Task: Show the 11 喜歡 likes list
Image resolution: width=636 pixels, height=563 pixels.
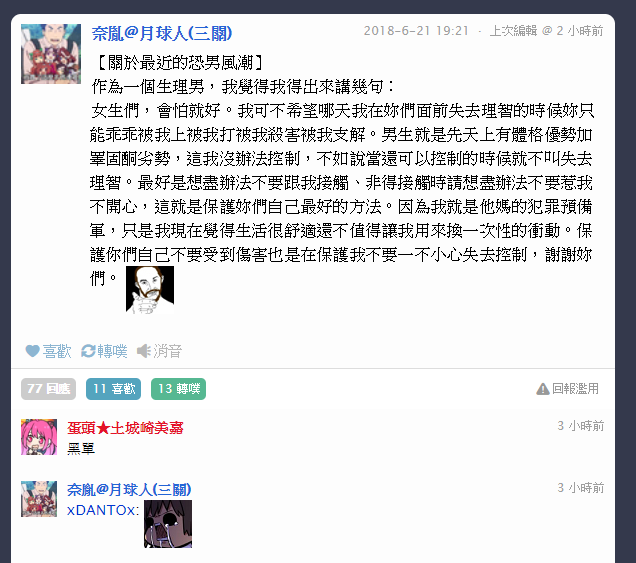Action: pyautogui.click(x=114, y=389)
